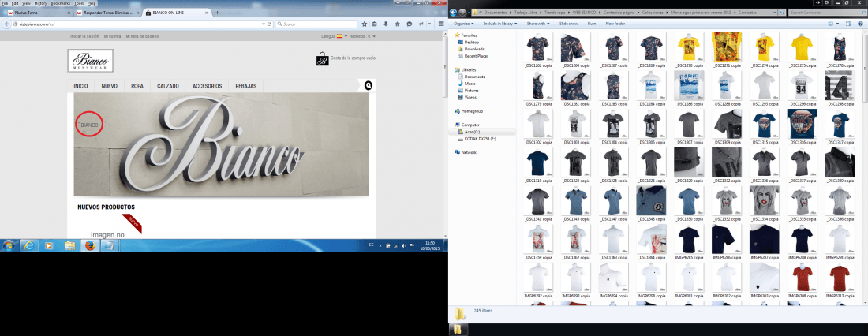Select Downloads in Explorer Favorites
This screenshot has width=868, height=336.
pos(474,49)
